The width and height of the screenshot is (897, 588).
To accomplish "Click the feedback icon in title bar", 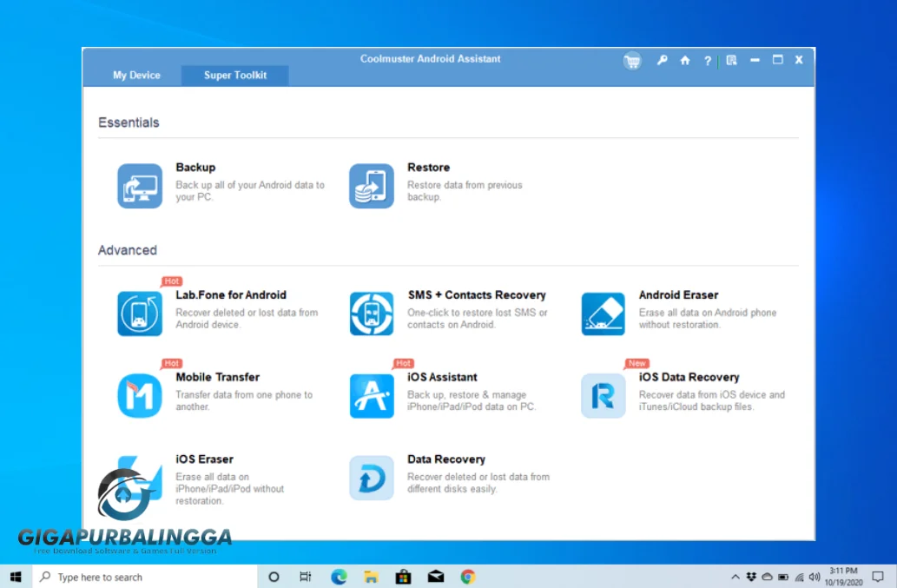I will [x=731, y=60].
